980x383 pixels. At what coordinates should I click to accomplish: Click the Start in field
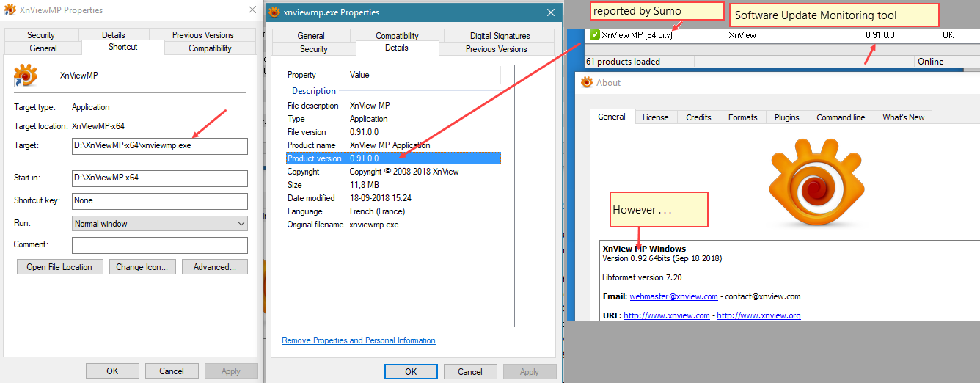point(160,178)
